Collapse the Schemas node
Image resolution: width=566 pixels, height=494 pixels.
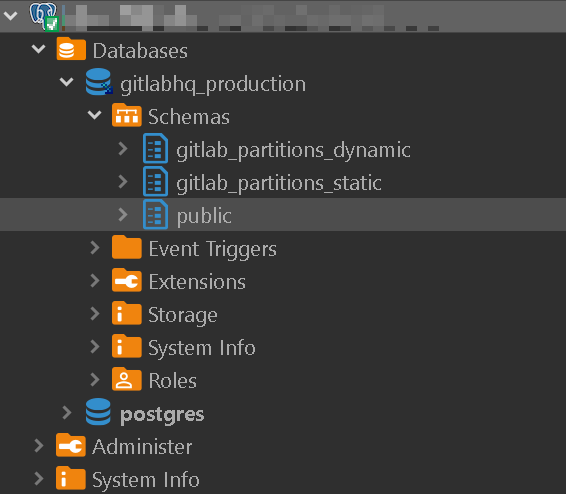(95, 115)
